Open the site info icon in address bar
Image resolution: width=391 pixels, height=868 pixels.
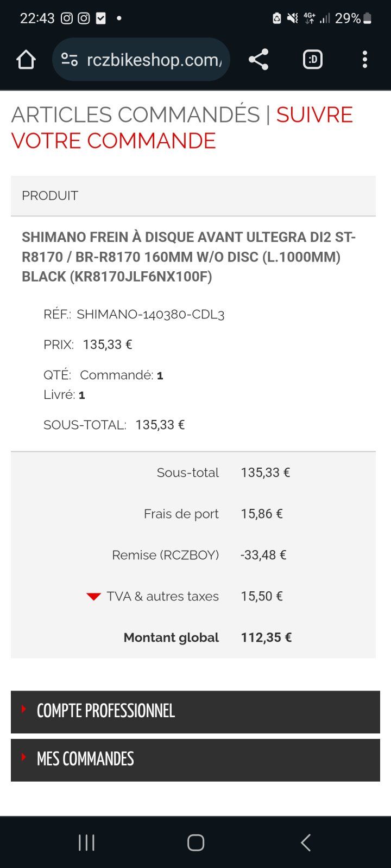70,60
